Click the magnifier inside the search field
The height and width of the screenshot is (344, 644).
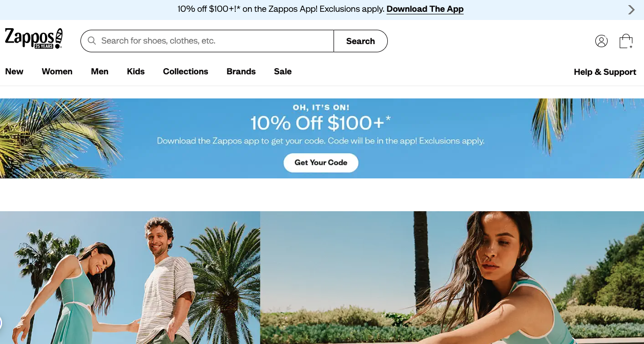coord(92,41)
